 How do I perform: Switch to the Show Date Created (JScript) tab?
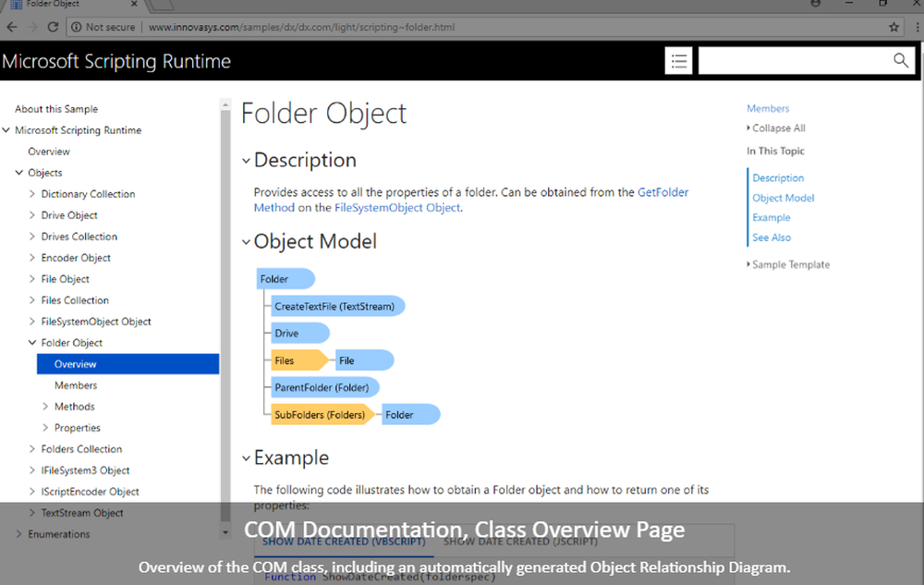[x=520, y=542]
